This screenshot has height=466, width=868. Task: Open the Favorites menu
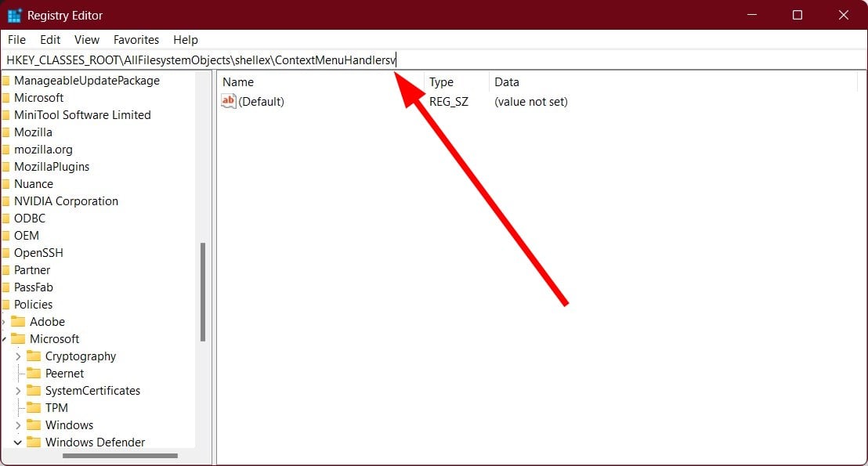click(x=136, y=40)
